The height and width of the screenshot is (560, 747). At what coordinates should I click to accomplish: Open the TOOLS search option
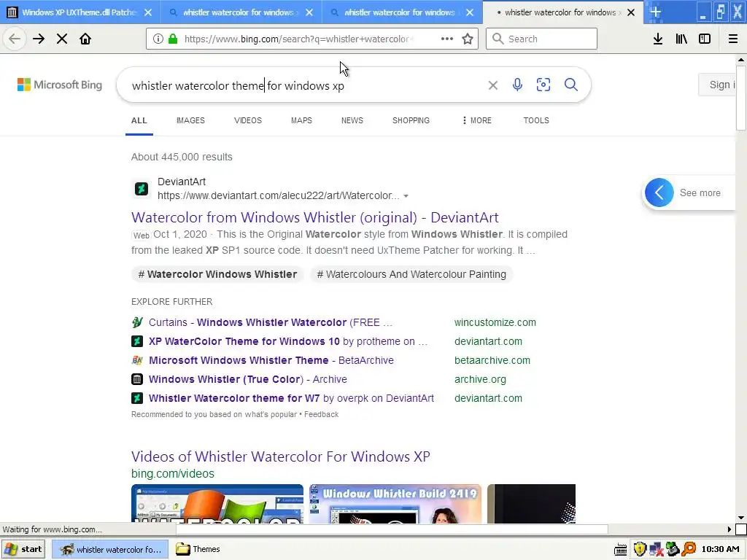click(536, 120)
